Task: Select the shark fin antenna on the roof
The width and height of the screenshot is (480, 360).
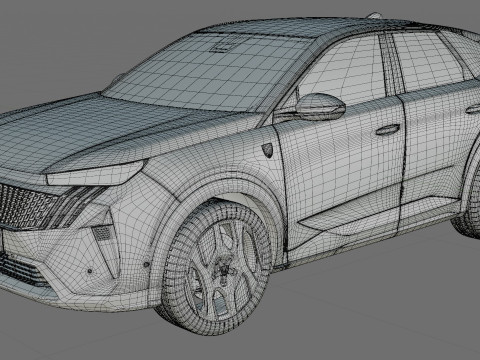Action: (373, 15)
